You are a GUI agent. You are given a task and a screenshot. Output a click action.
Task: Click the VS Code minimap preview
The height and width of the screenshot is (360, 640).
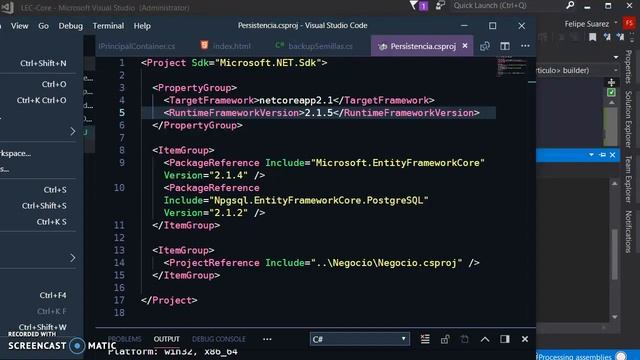[512, 68]
